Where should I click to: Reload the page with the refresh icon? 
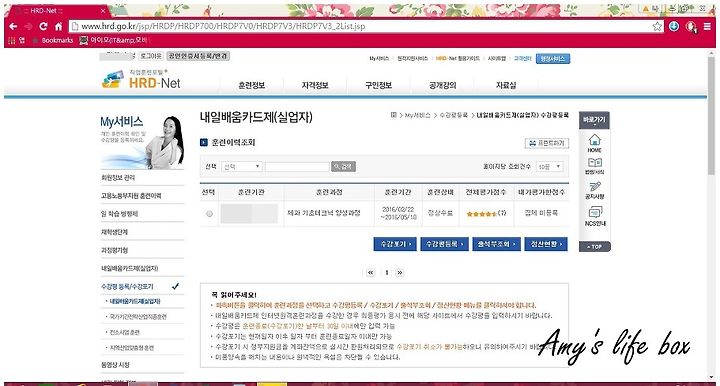click(43, 27)
